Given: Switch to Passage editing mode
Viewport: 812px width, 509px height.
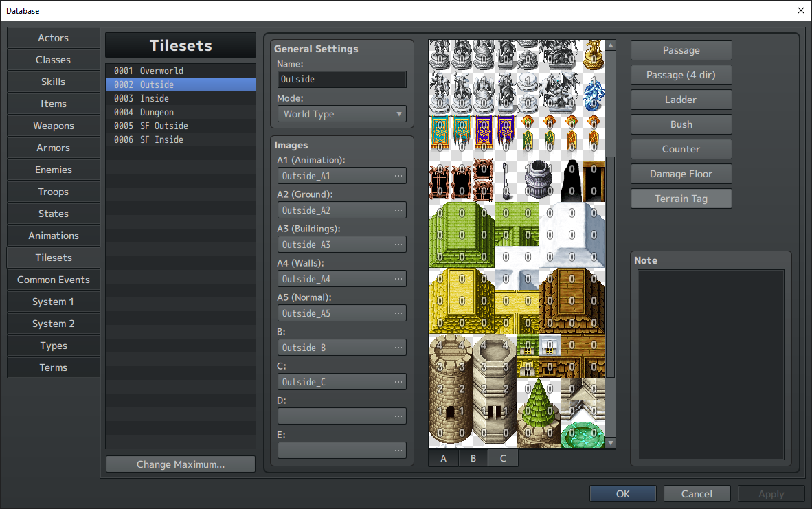Looking at the screenshot, I should pyautogui.click(x=681, y=50).
